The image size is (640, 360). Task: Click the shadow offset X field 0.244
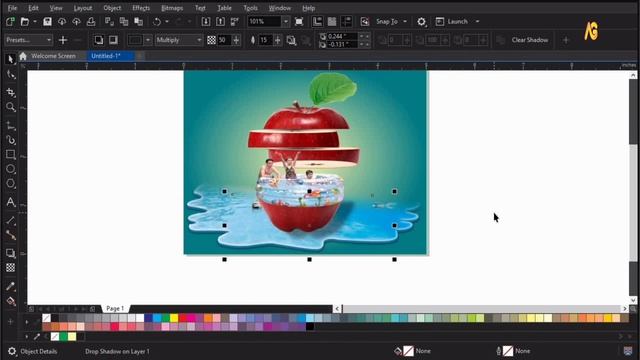point(342,36)
